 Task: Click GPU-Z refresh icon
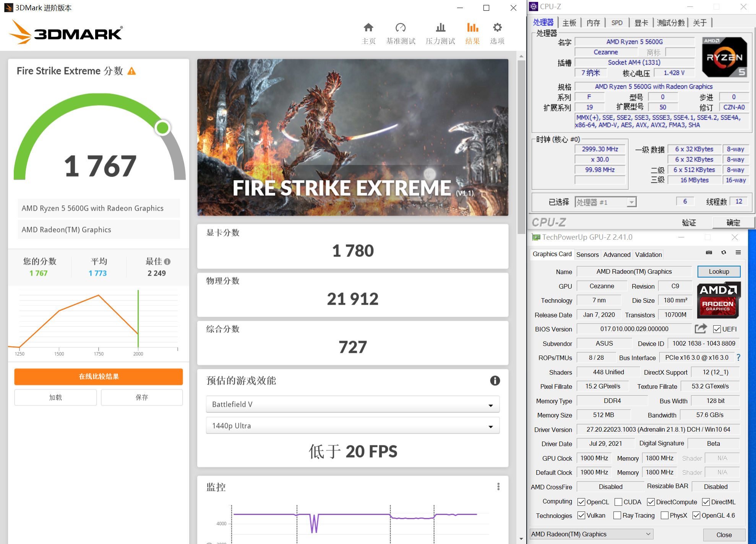[724, 252]
